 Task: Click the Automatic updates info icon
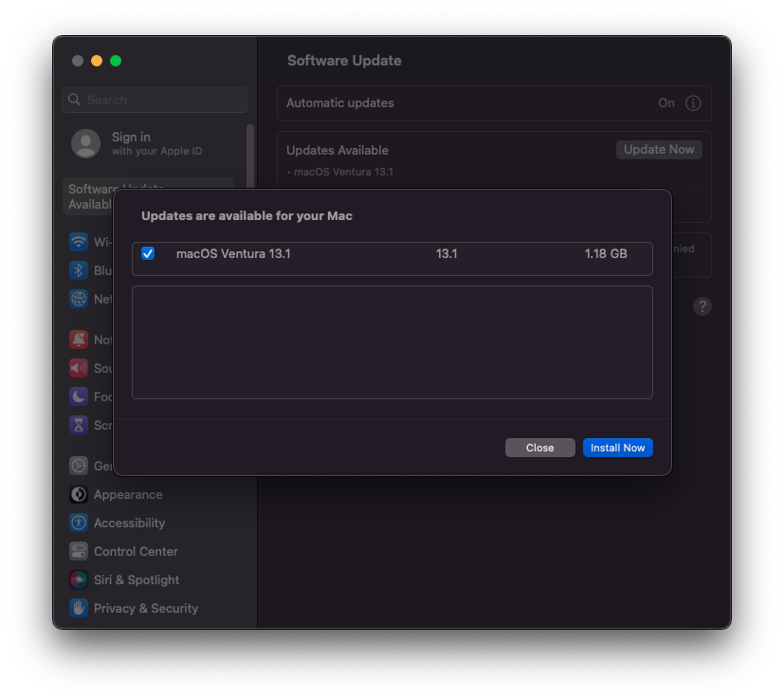tap(692, 103)
